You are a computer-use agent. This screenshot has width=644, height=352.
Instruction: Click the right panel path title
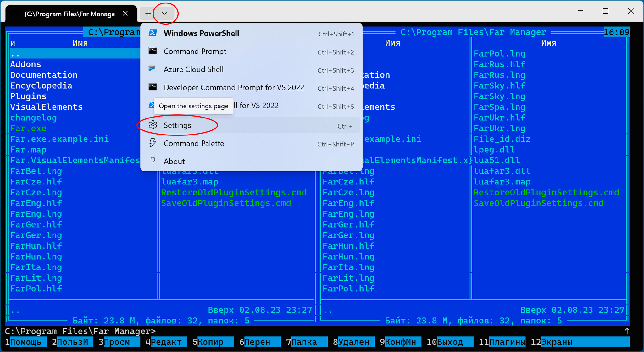coord(473,32)
